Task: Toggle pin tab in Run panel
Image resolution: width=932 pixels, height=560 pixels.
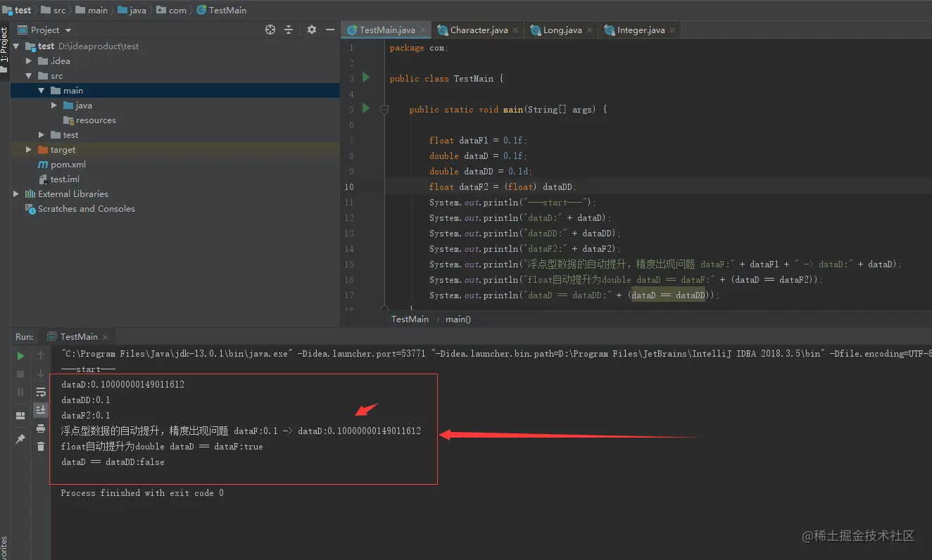Action: pyautogui.click(x=20, y=439)
